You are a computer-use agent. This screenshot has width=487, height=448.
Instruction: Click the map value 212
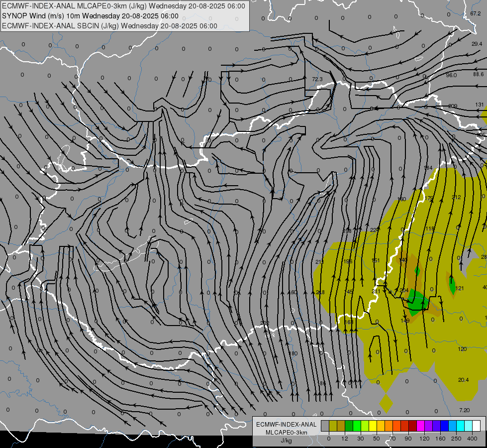point(456,198)
